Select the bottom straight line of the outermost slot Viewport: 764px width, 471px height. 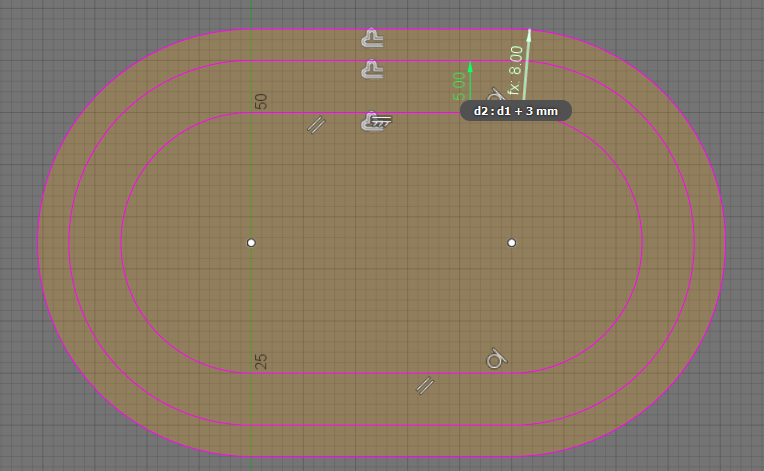tap(380, 456)
